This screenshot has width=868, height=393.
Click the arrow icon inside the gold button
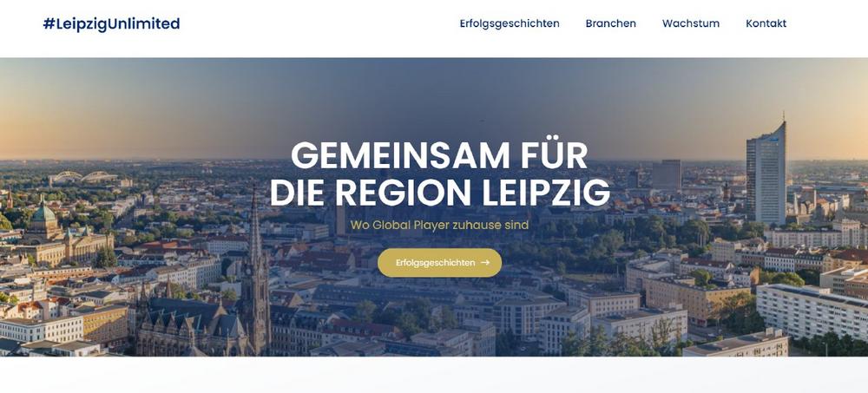click(485, 262)
